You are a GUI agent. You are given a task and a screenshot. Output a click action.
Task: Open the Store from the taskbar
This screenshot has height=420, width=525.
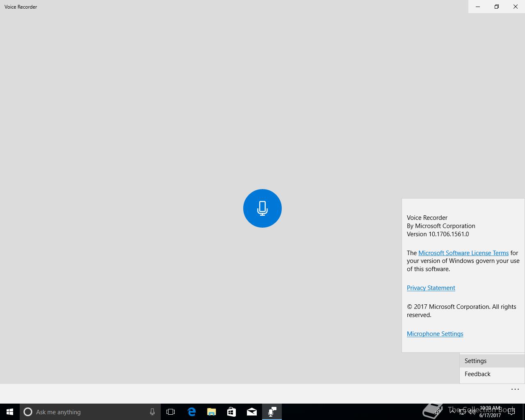click(232, 412)
